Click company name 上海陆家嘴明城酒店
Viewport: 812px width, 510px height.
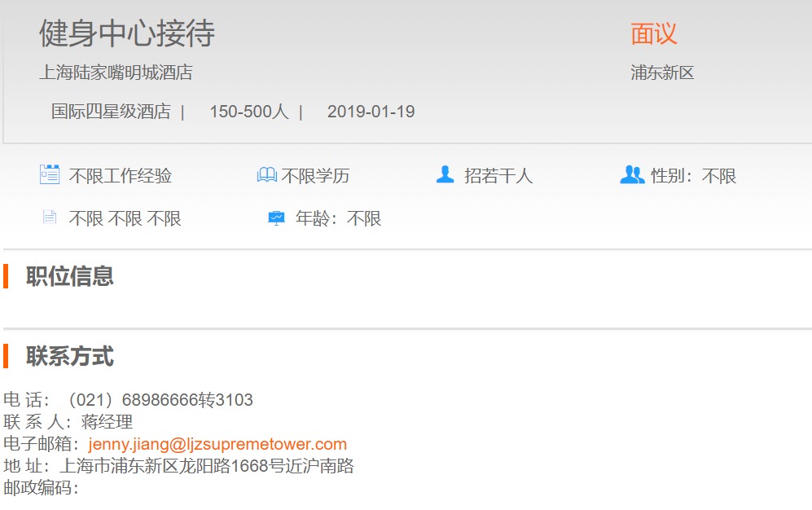pyautogui.click(x=116, y=73)
